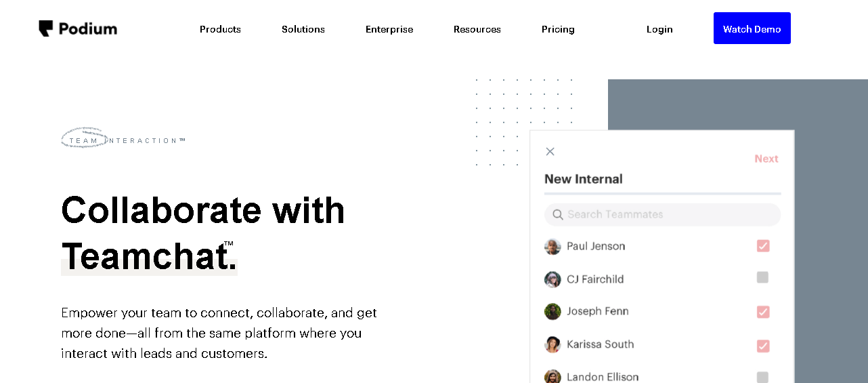Click the search magnifier icon
Viewport: 868px width, 383px height.
click(558, 215)
